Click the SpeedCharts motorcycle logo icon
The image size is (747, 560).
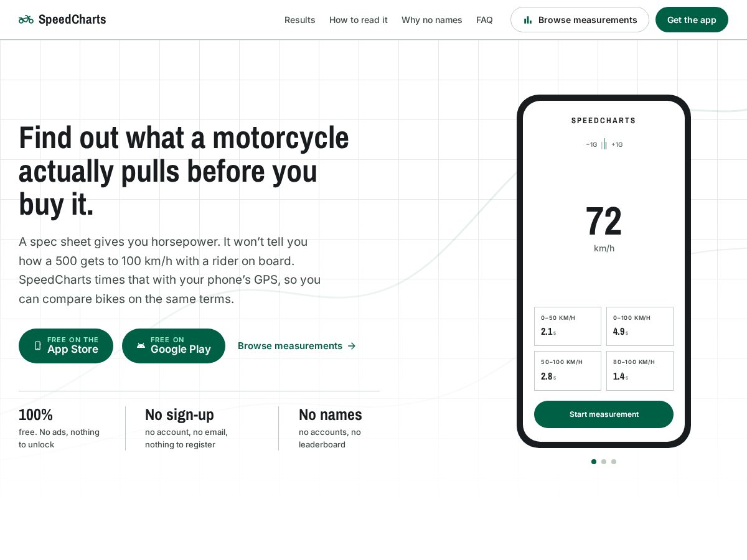point(26,19)
